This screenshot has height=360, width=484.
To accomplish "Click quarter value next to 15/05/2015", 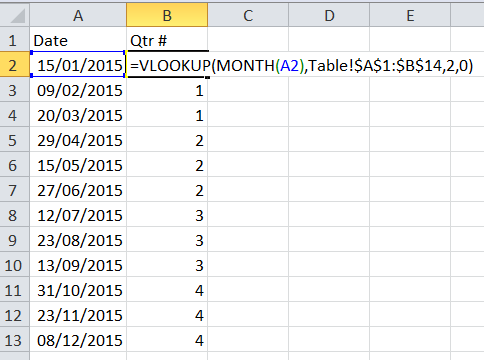I will (167, 165).
